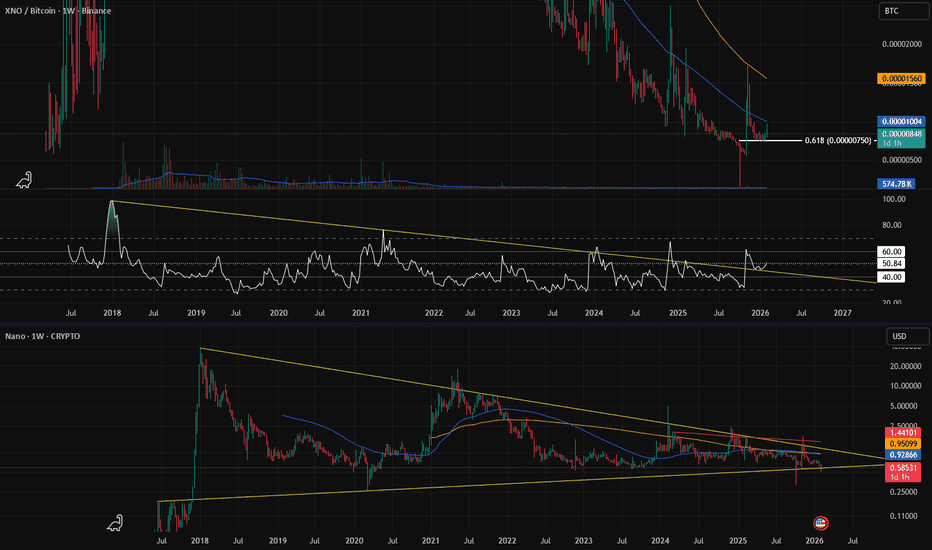Click the blue 0.92866 price label
Image resolution: width=932 pixels, height=550 pixels.
click(903, 455)
